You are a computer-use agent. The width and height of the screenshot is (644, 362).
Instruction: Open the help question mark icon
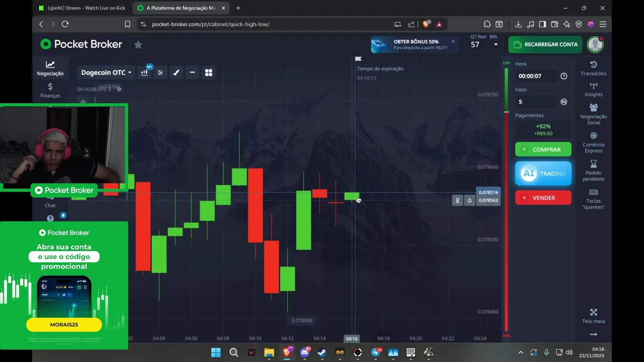click(x=50, y=218)
